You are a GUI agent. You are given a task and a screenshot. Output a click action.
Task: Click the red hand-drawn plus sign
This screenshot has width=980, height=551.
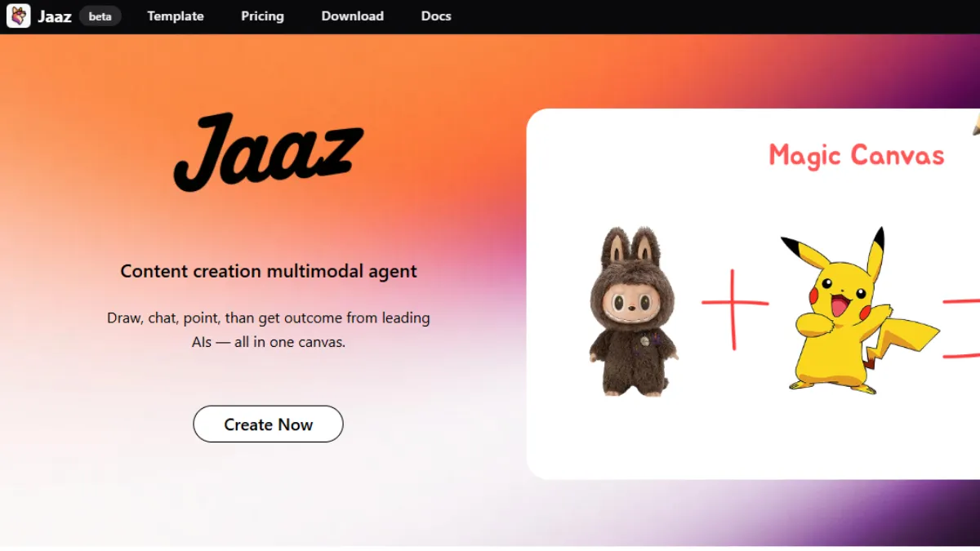pyautogui.click(x=734, y=309)
